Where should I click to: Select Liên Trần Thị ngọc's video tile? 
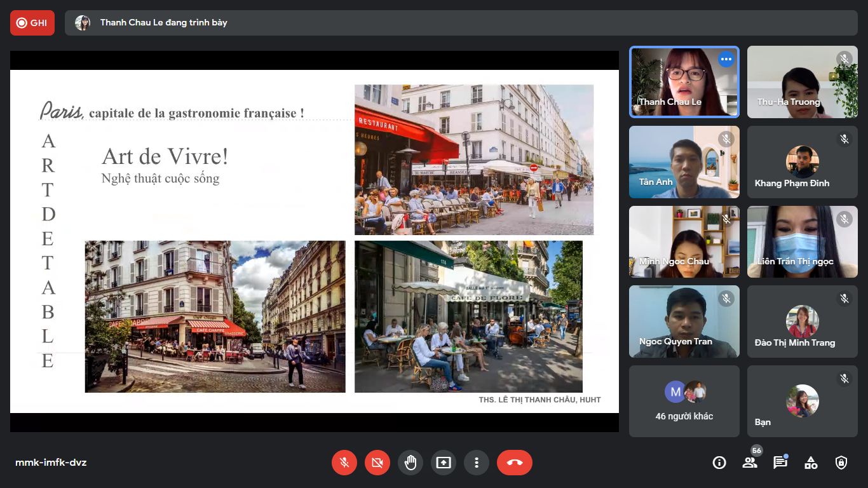[x=803, y=241]
